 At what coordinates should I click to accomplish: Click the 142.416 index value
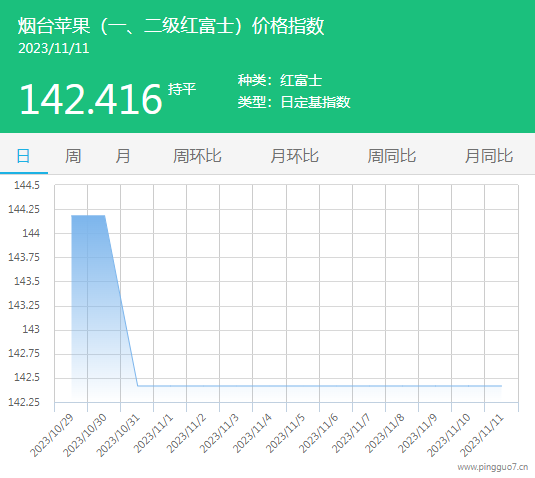[x=91, y=99]
